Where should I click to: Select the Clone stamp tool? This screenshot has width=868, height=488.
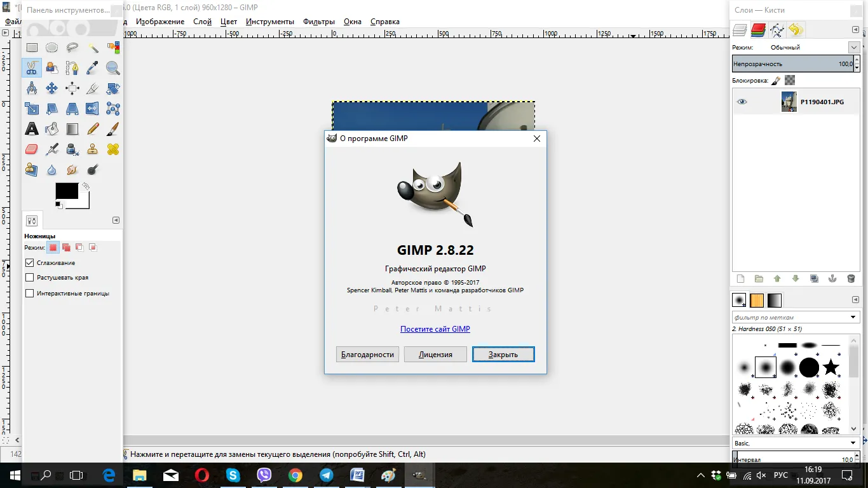tap(93, 149)
